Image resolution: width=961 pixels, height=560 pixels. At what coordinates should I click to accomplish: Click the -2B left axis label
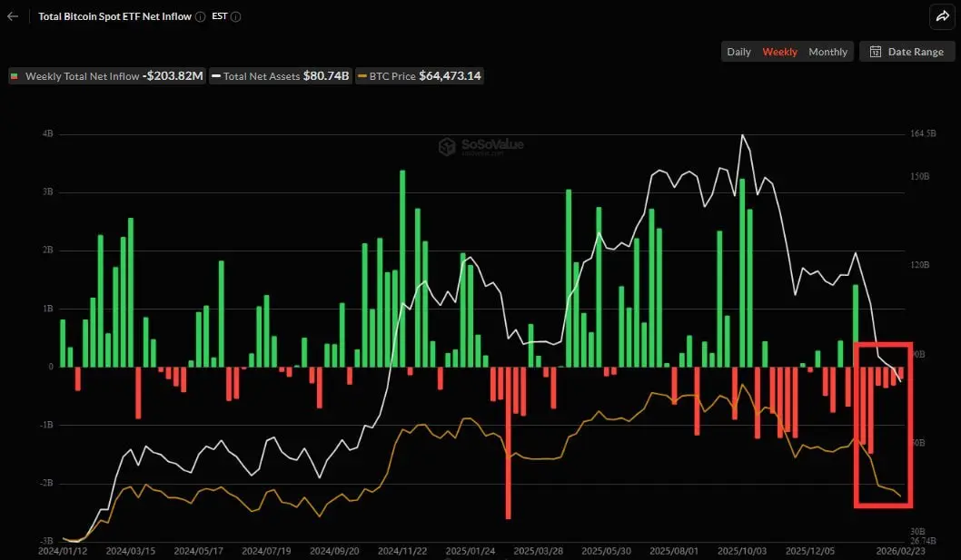pos(46,483)
